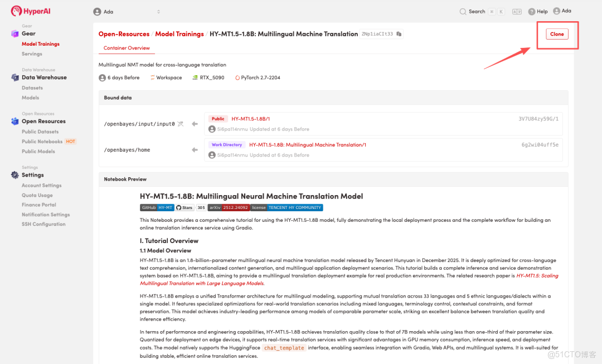
Task: Open the Help menu
Action: tap(538, 12)
